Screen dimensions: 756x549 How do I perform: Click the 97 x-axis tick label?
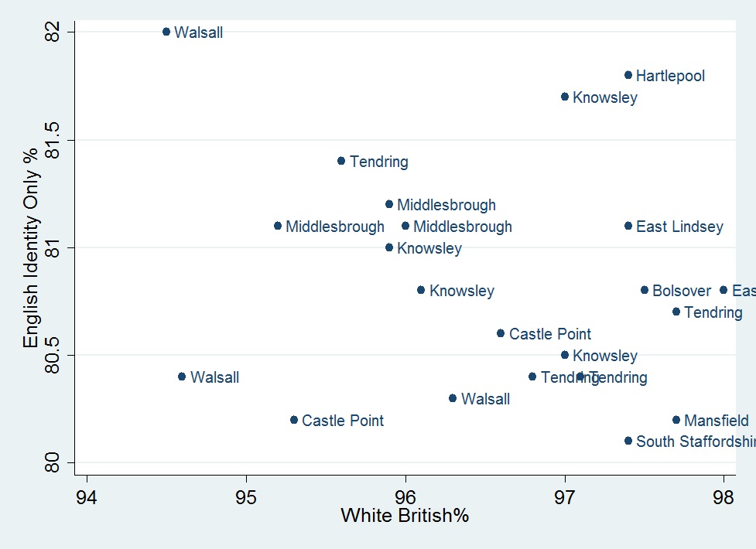[565, 495]
